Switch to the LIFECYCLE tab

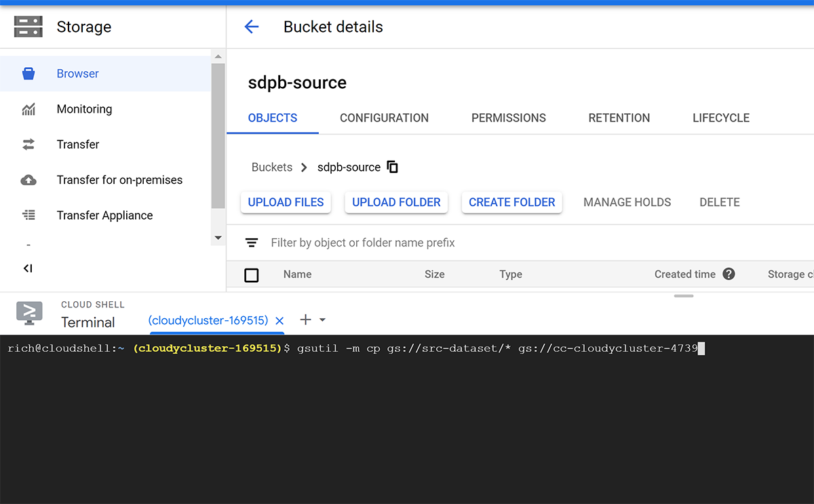(x=721, y=118)
